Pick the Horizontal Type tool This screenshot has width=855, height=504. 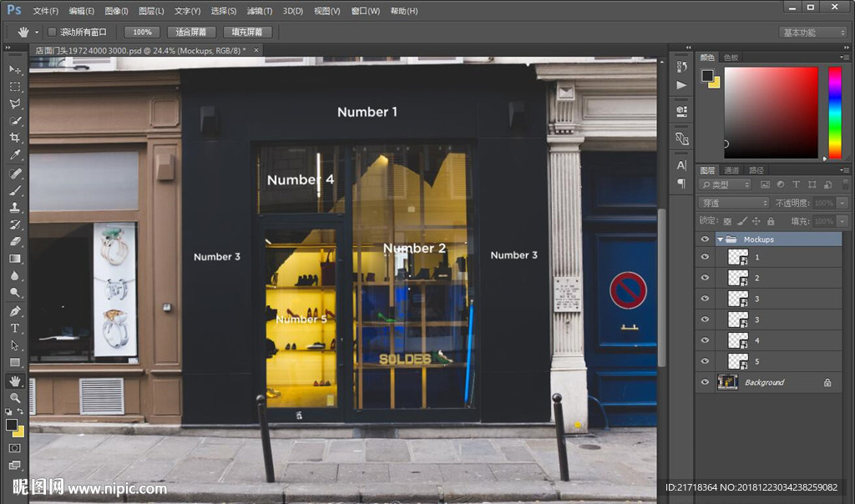coord(15,328)
